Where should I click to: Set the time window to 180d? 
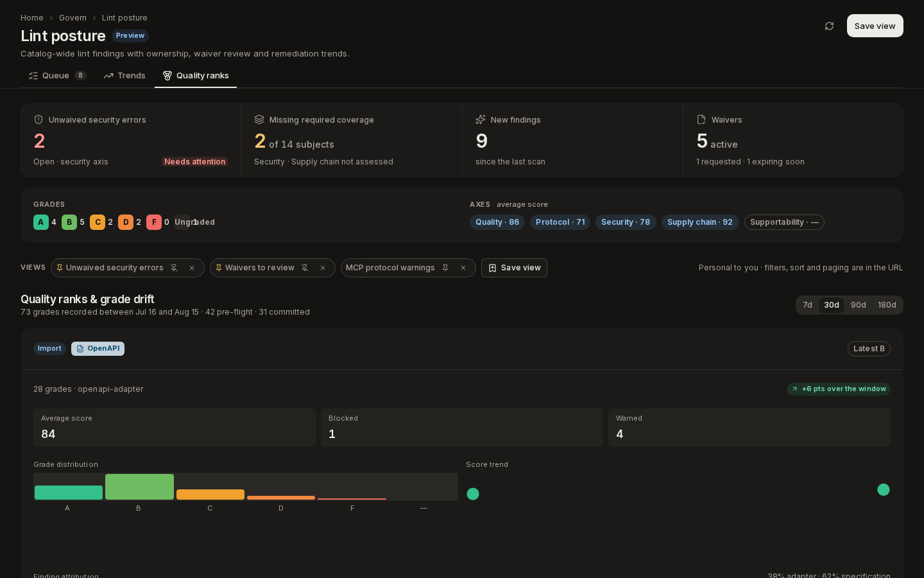point(887,305)
